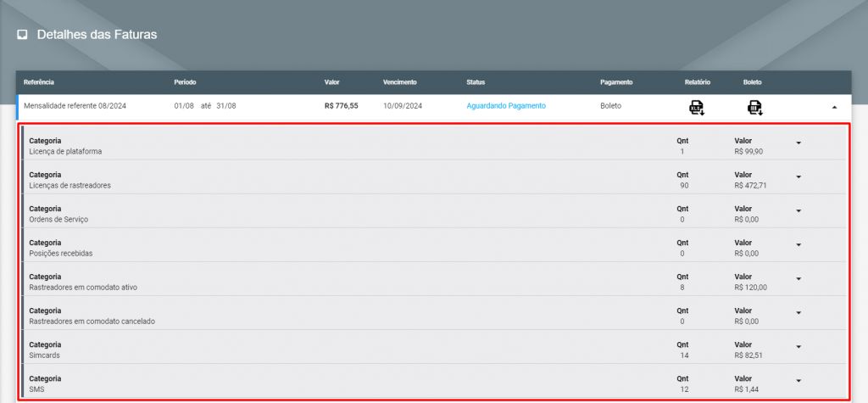Image resolution: width=868 pixels, height=403 pixels.
Task: Click the Licença de plataforma label
Action: [65, 151]
